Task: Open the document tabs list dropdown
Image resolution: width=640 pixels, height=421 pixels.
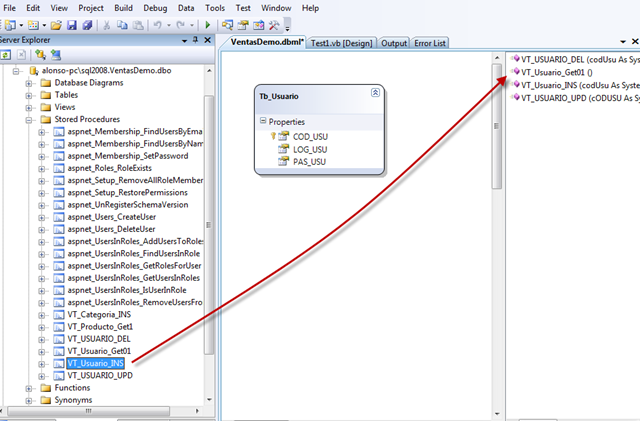Action: tap(623, 41)
